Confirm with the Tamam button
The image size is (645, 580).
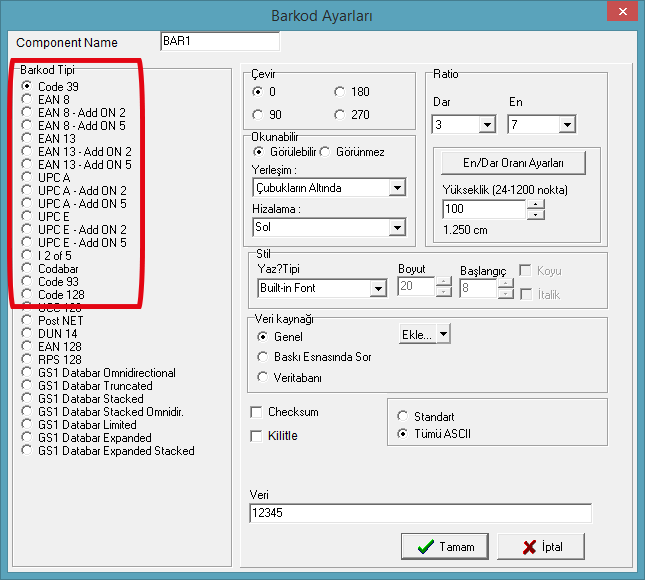(444, 546)
